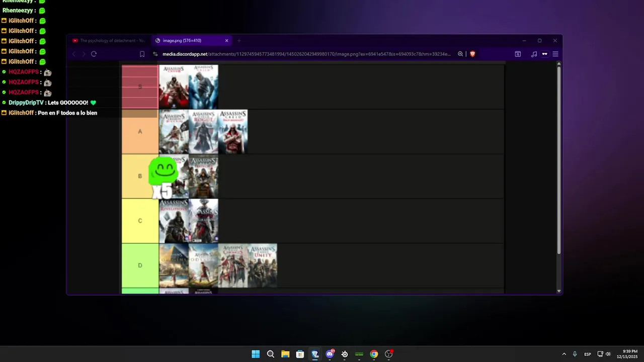644x362 pixels.
Task: Open volume speaker tray icon
Action: 608,354
